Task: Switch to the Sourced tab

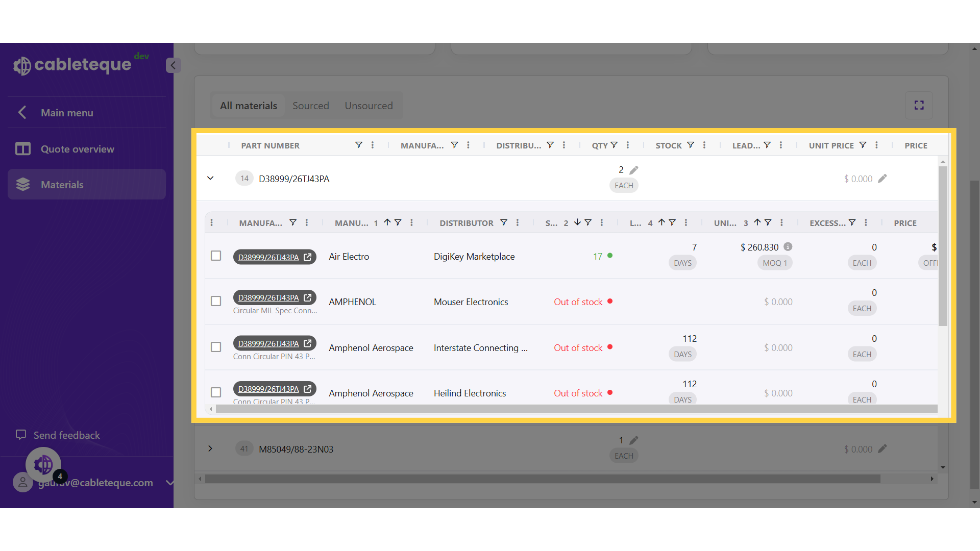Action: pos(311,105)
